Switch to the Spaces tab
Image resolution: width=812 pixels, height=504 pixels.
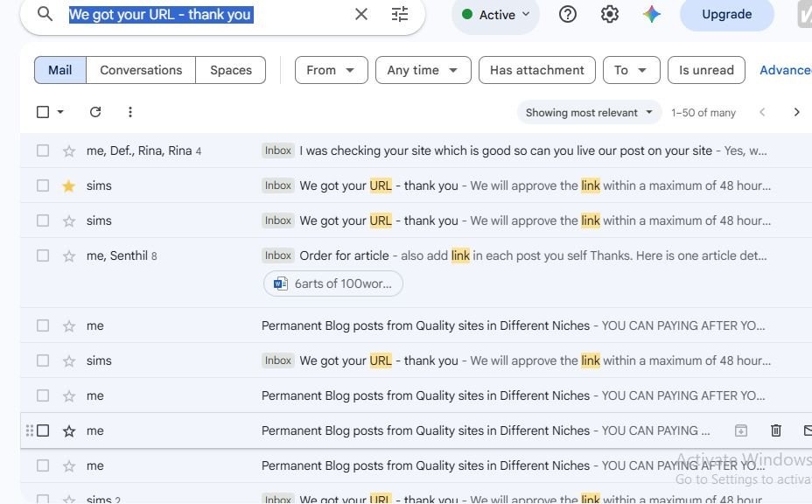[x=231, y=70]
